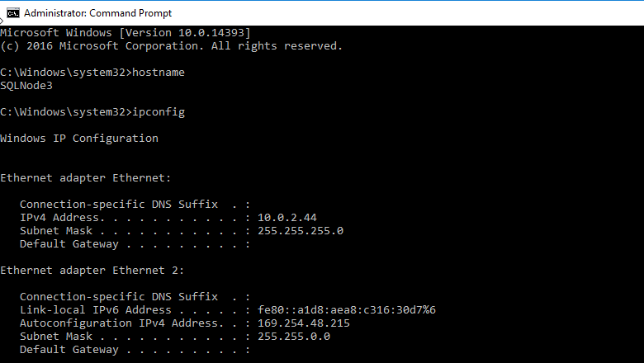The image size is (644, 363).
Task: Click the subnet mask 255.255.0.0
Action: (x=294, y=337)
